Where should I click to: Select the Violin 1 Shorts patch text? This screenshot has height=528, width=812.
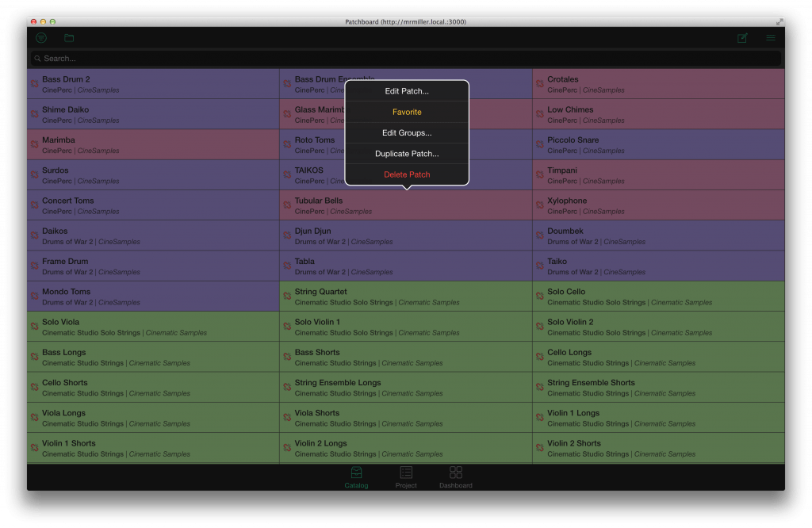click(x=69, y=444)
